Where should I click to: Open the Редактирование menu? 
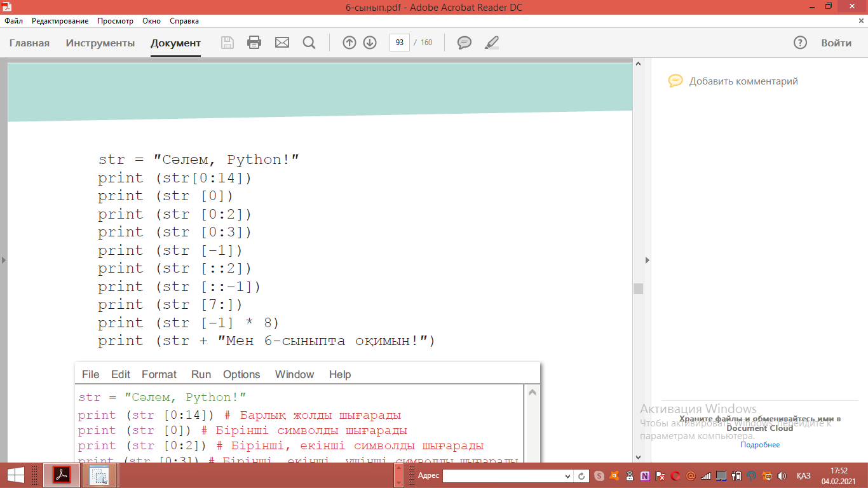[60, 21]
